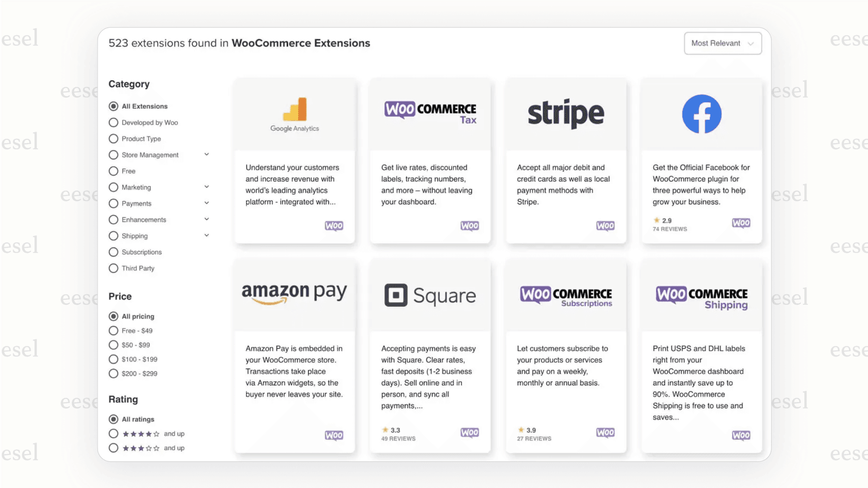Open the WooCommerce Tax extension card
The height and width of the screenshot is (488, 868).
pyautogui.click(x=430, y=160)
